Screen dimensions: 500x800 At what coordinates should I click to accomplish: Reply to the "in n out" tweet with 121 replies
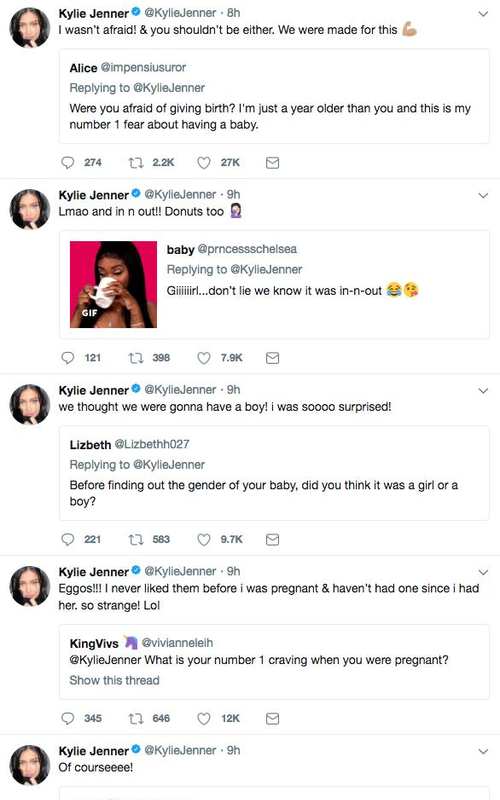68,358
